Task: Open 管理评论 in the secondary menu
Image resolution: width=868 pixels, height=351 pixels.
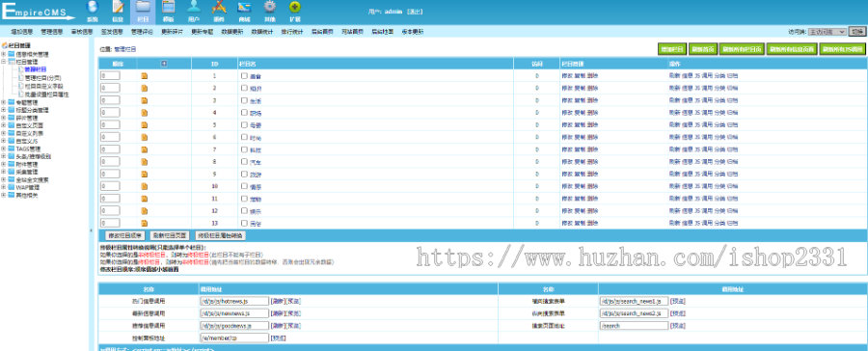Action: coord(142,32)
